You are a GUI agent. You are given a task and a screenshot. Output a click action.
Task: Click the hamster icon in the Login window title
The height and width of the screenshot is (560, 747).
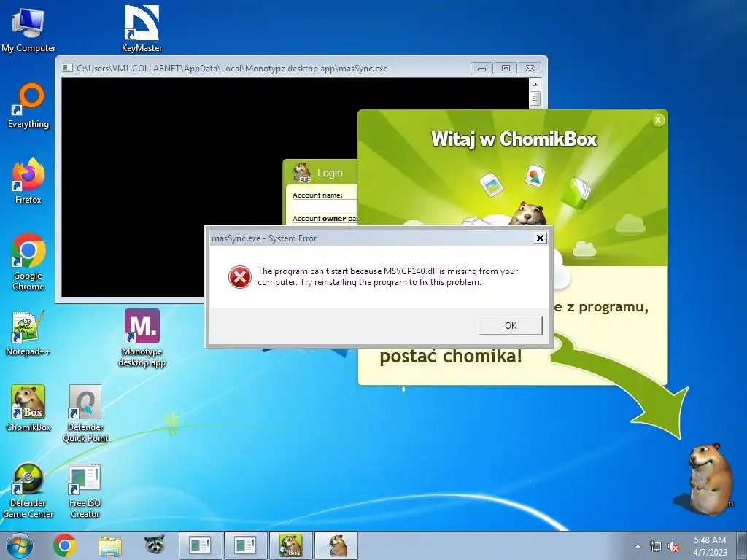point(301,173)
